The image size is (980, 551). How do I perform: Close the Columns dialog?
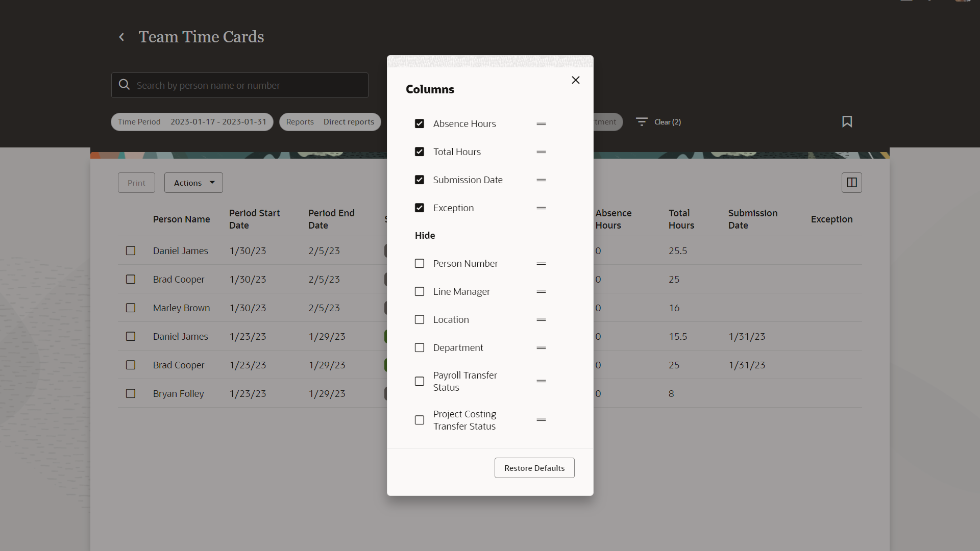(576, 80)
